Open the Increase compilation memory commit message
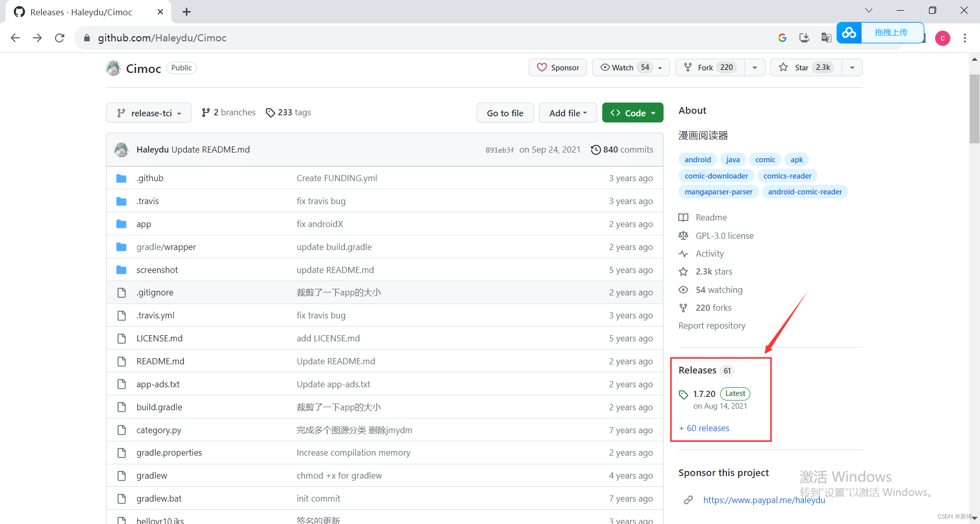 point(353,453)
